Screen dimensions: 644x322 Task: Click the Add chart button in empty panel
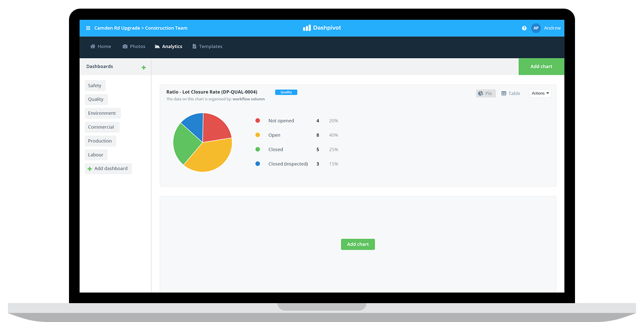click(x=358, y=244)
